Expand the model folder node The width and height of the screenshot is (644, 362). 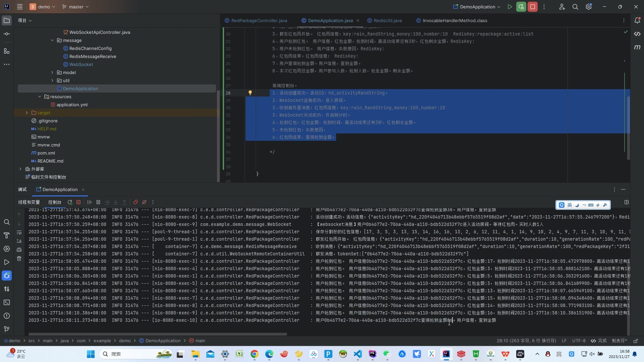(x=52, y=72)
